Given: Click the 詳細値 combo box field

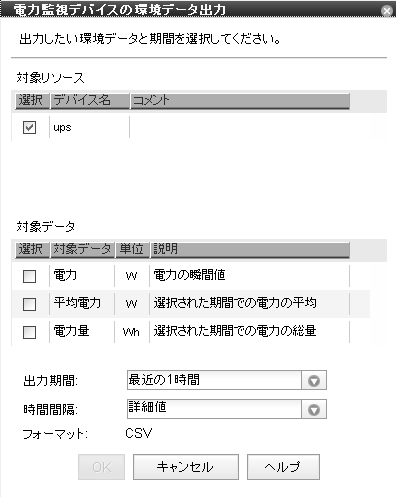Looking at the screenshot, I should (x=214, y=409).
